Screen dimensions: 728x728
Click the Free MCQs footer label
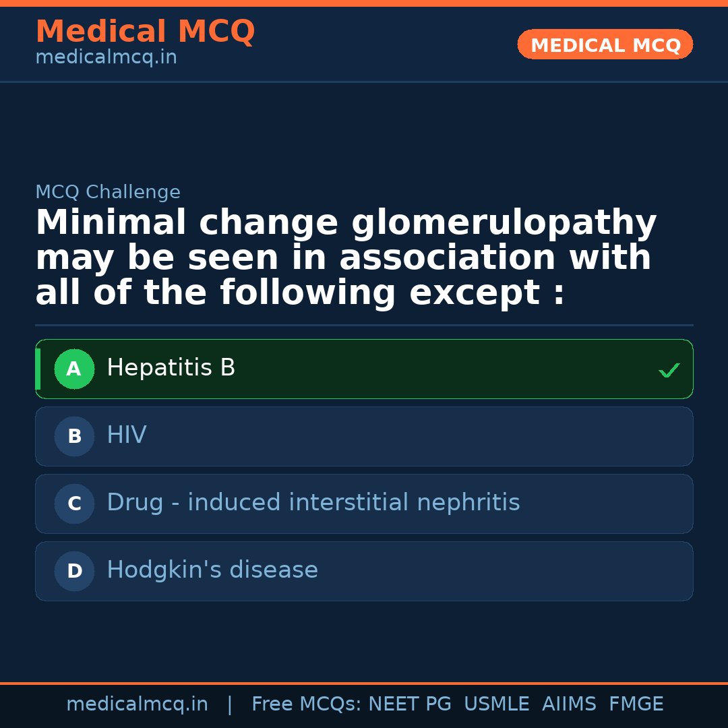(x=306, y=704)
